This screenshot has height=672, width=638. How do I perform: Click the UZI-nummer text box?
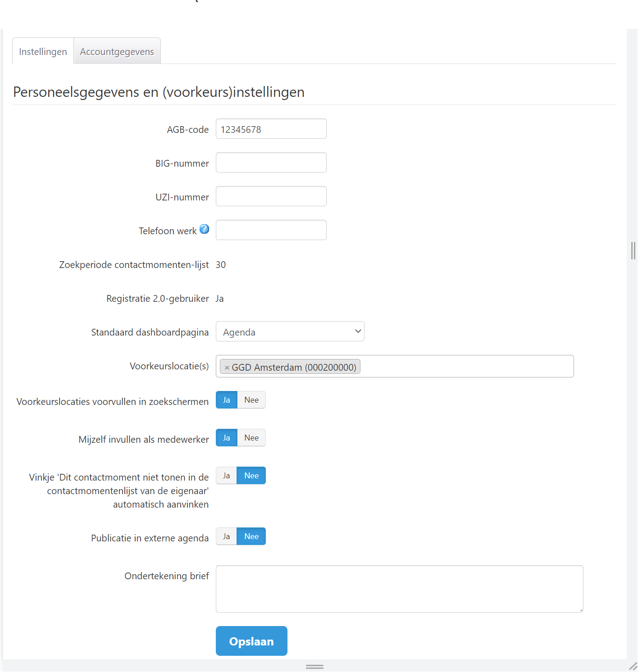pyautogui.click(x=271, y=196)
